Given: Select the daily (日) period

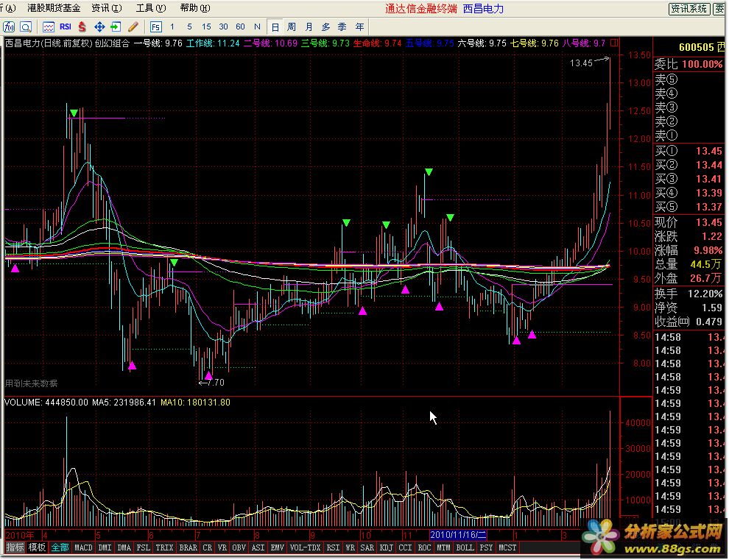Looking at the screenshot, I should point(275,27).
